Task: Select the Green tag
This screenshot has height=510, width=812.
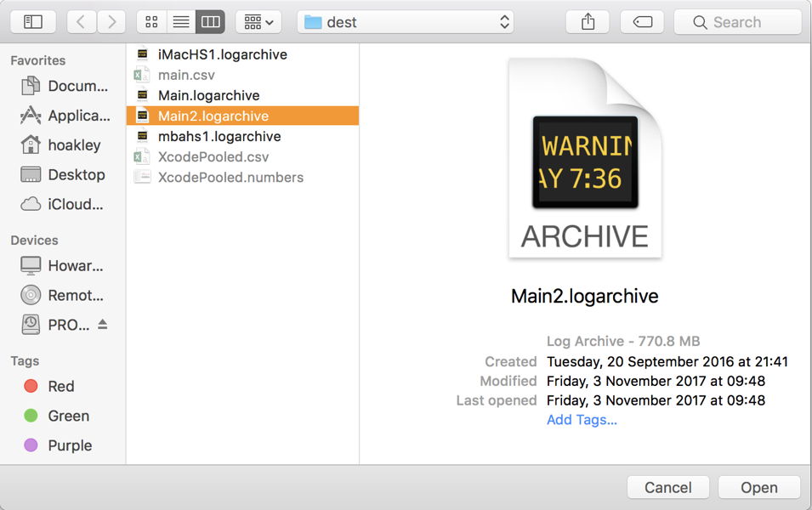Action: (31, 416)
